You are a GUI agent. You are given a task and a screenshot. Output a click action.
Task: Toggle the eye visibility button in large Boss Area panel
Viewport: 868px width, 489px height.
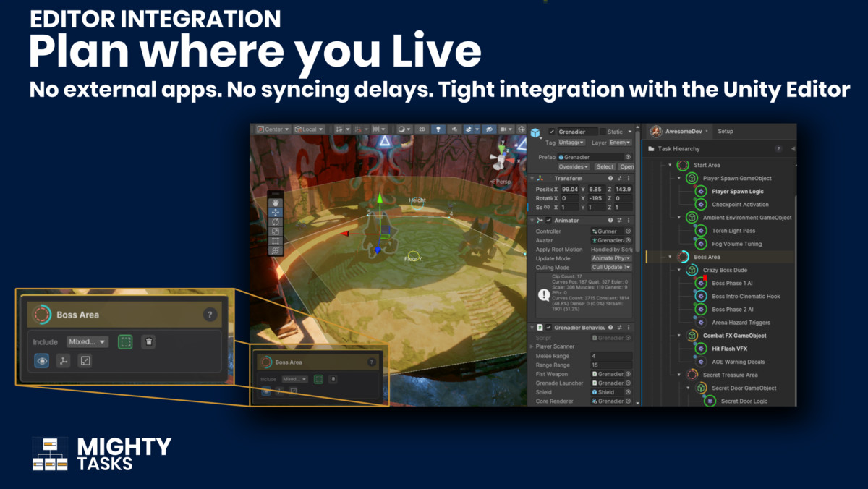click(42, 360)
